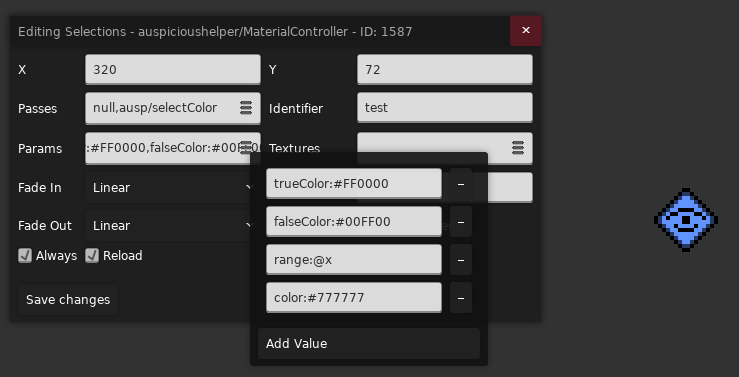Open the Textures list editor icon
The image size is (739, 377).
(517, 148)
